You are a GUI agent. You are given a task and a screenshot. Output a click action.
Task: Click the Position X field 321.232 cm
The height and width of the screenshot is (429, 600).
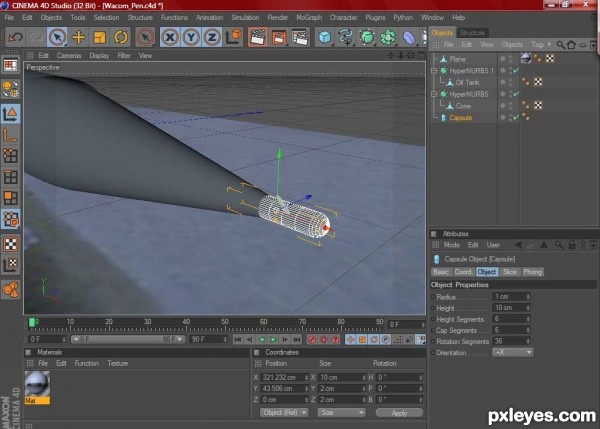[282, 377]
